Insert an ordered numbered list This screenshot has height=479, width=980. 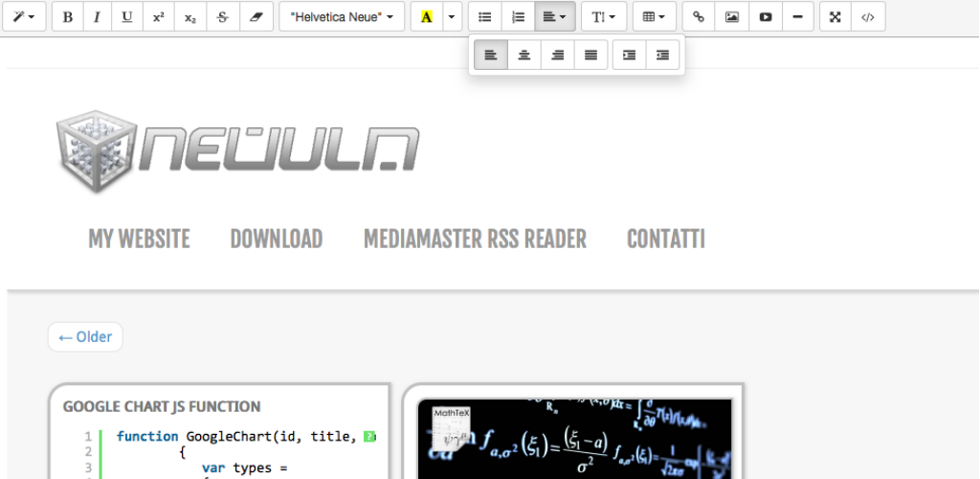coord(518,17)
